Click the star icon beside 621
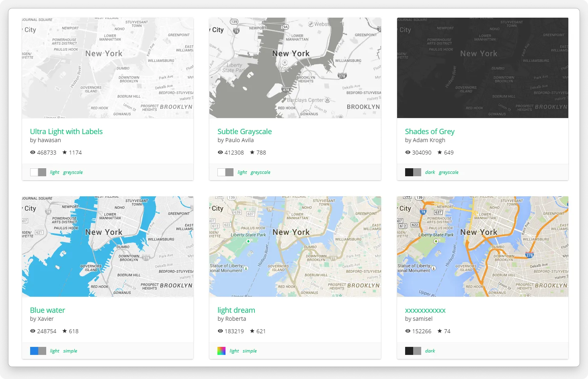This screenshot has height=379, width=588. click(x=252, y=331)
